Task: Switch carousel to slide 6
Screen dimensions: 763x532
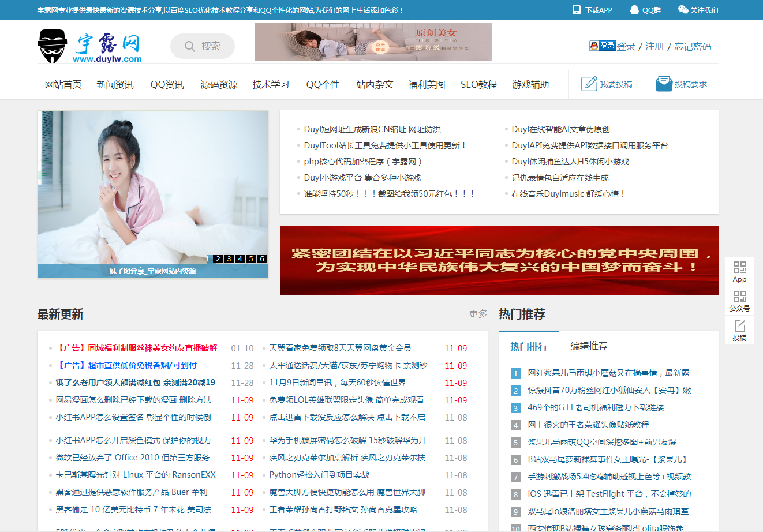Action: [x=262, y=259]
